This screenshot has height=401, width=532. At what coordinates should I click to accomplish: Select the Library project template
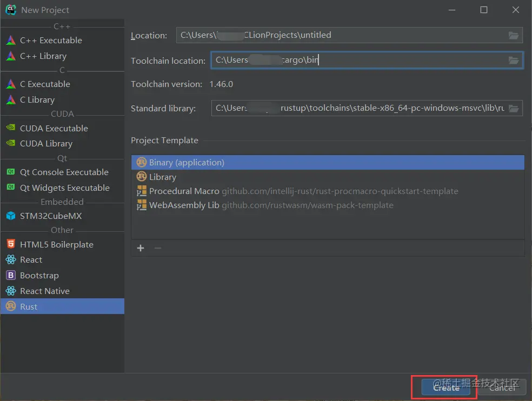tap(328, 177)
